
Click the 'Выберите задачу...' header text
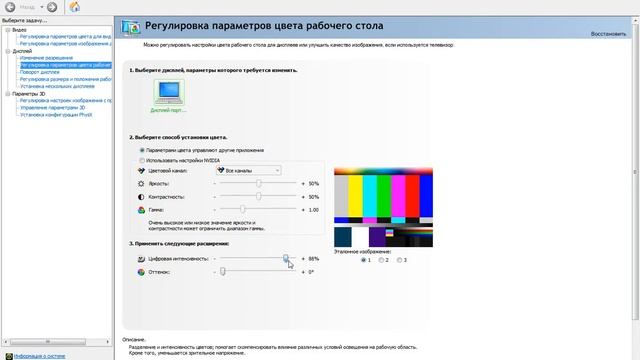pyautogui.click(x=24, y=20)
